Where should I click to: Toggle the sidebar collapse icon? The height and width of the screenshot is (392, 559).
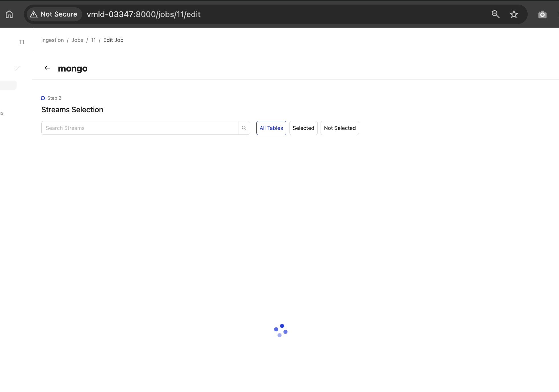(21, 42)
